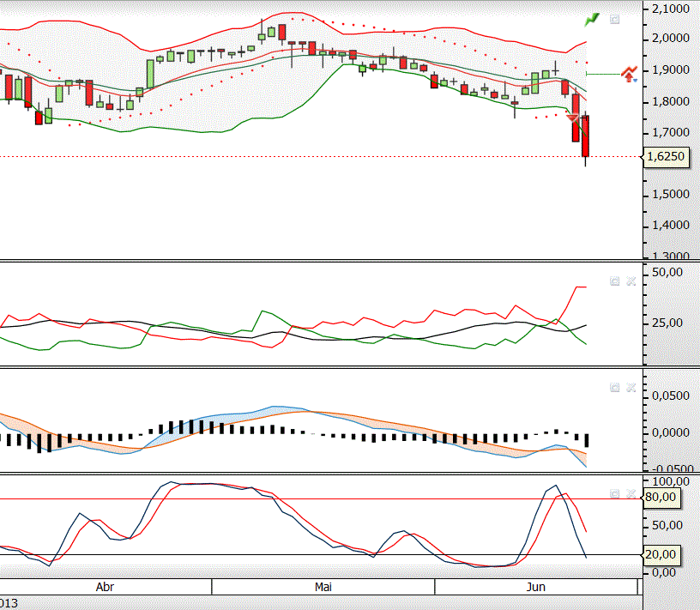Open the small blue dropdown arrow by alert marker

coord(636,81)
